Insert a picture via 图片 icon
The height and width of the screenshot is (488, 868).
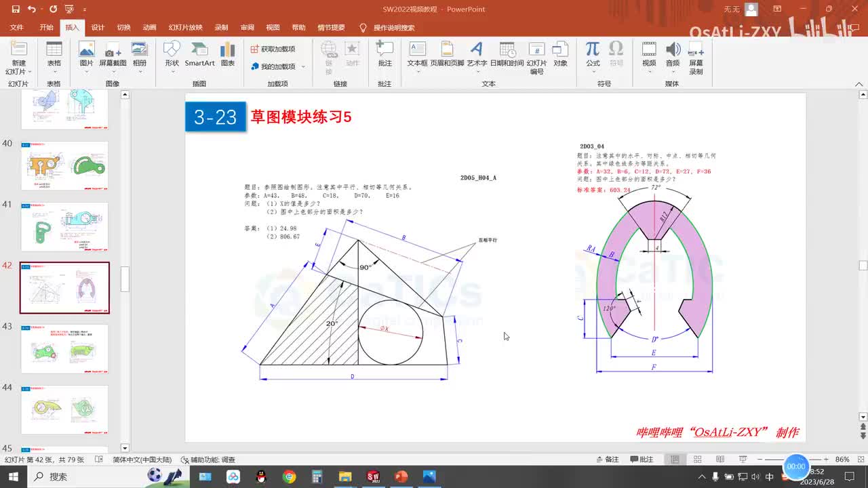pos(87,49)
